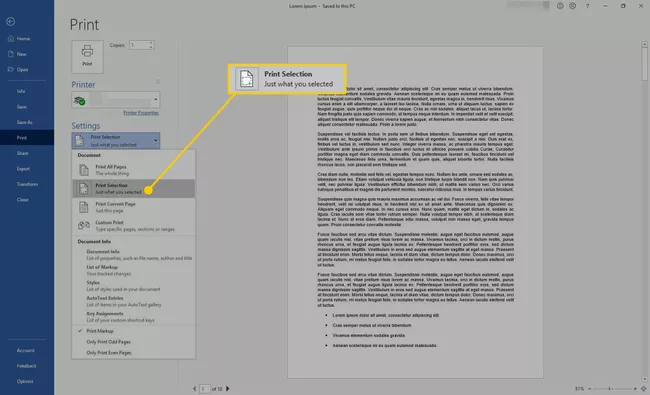Image resolution: width=650 pixels, height=395 pixels.
Task: Open the Printer selection dropdown
Action: tap(116, 99)
